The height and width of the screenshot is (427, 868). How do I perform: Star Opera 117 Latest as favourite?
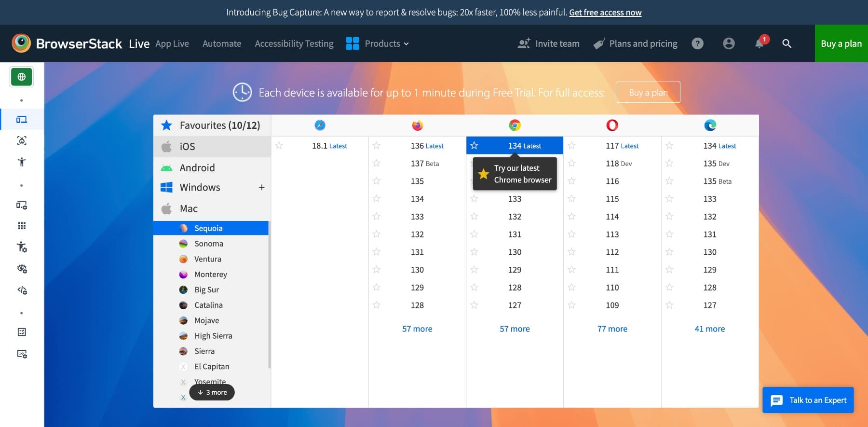571,145
